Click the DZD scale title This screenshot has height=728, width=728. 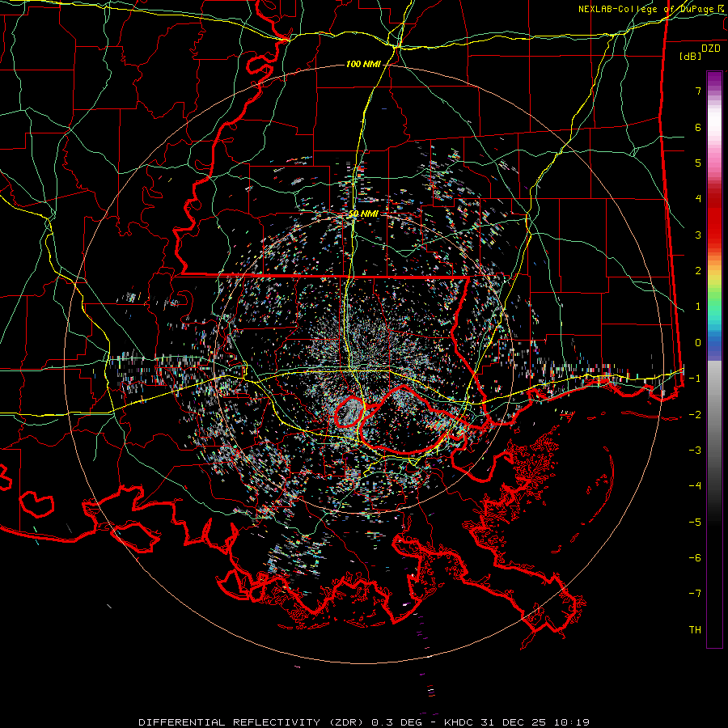pyautogui.click(x=711, y=49)
